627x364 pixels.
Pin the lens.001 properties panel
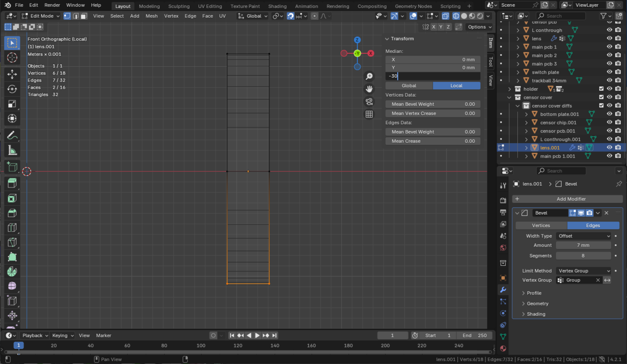point(619,184)
